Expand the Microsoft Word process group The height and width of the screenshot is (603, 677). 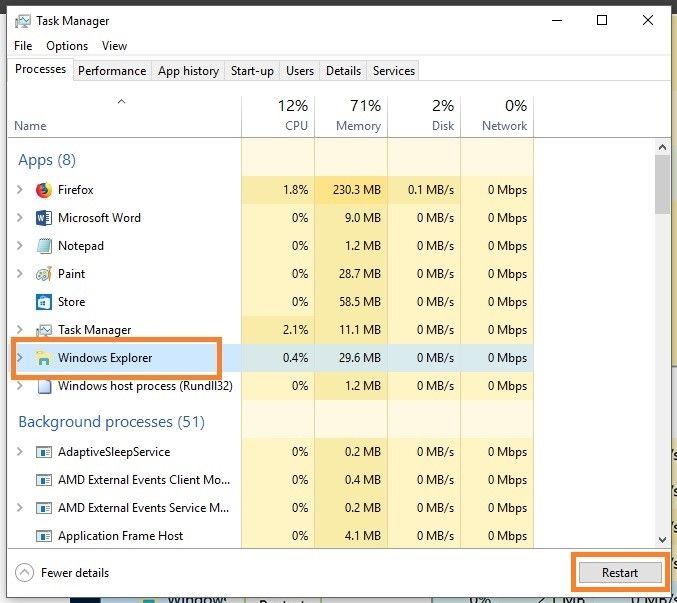coord(19,218)
